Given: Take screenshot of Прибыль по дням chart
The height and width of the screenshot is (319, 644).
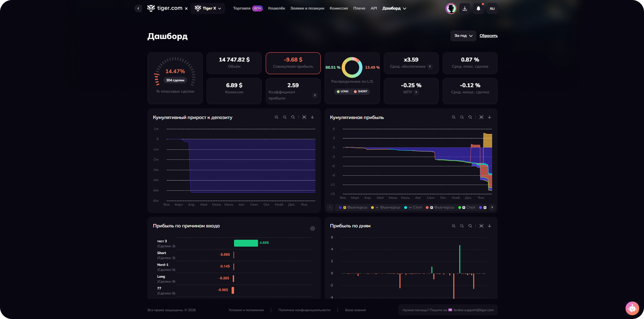Looking at the screenshot, I should (481, 226).
